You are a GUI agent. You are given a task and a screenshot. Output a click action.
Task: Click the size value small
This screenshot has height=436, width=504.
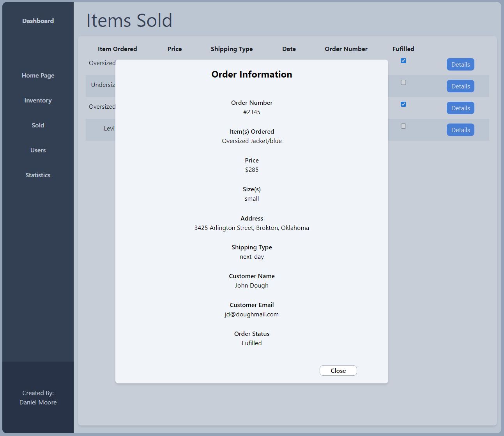[x=252, y=199]
